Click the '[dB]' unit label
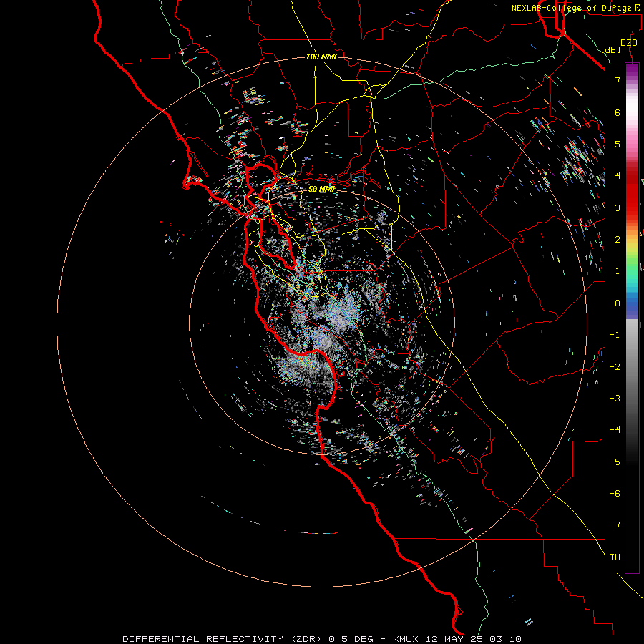 click(x=611, y=49)
